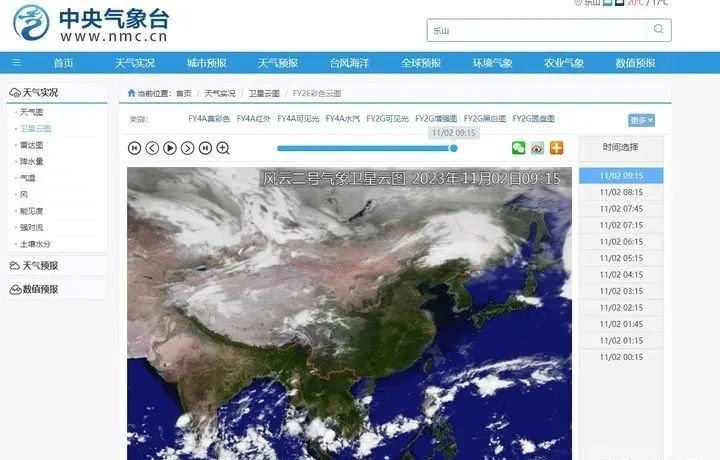Screen dimensions: 720x460
Task: Click the city search input field
Action: tap(537, 30)
